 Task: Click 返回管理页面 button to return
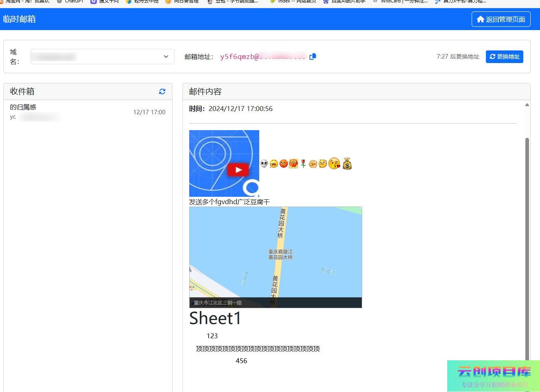(x=501, y=19)
